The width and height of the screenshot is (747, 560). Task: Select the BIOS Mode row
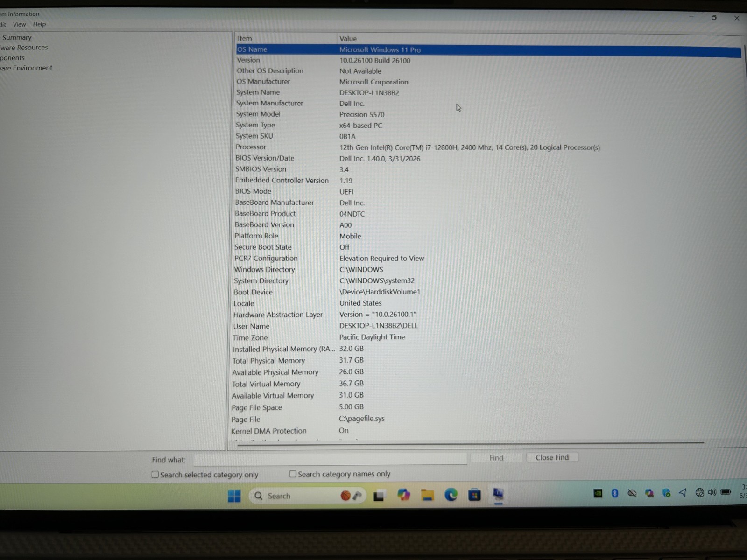tap(488, 191)
